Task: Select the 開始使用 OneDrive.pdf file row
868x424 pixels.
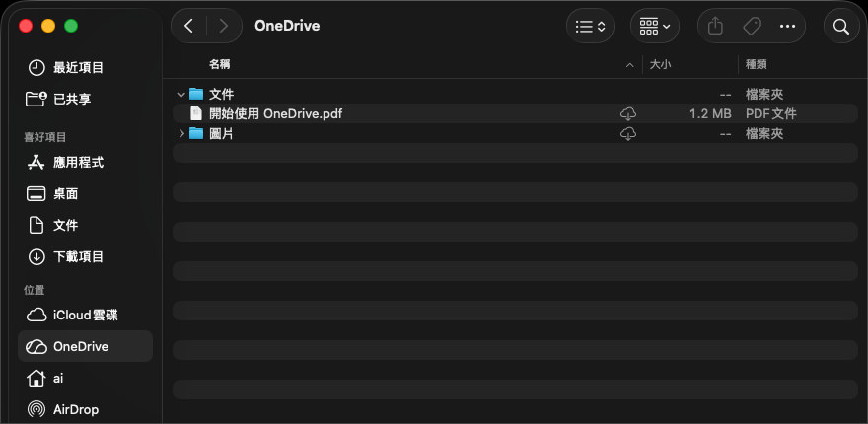Action: [276, 113]
